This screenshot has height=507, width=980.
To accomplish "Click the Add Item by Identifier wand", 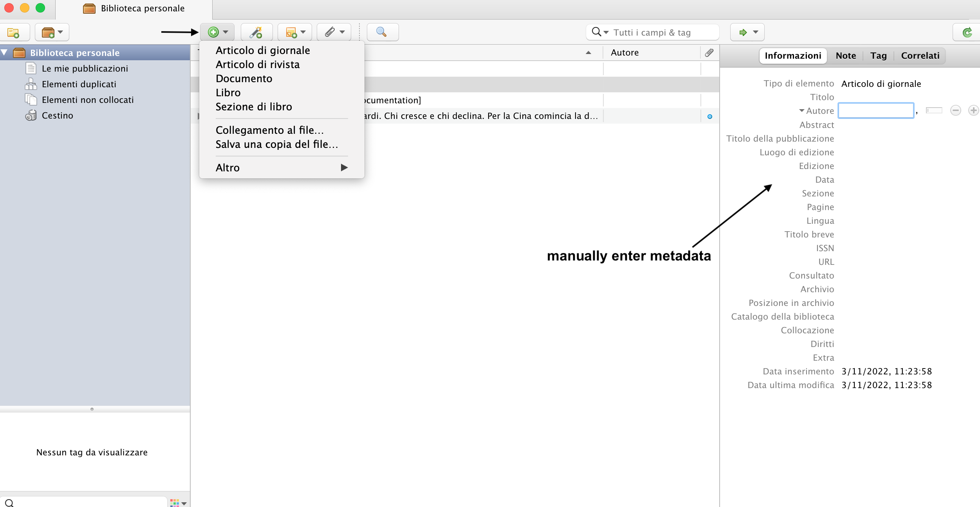I will [256, 32].
